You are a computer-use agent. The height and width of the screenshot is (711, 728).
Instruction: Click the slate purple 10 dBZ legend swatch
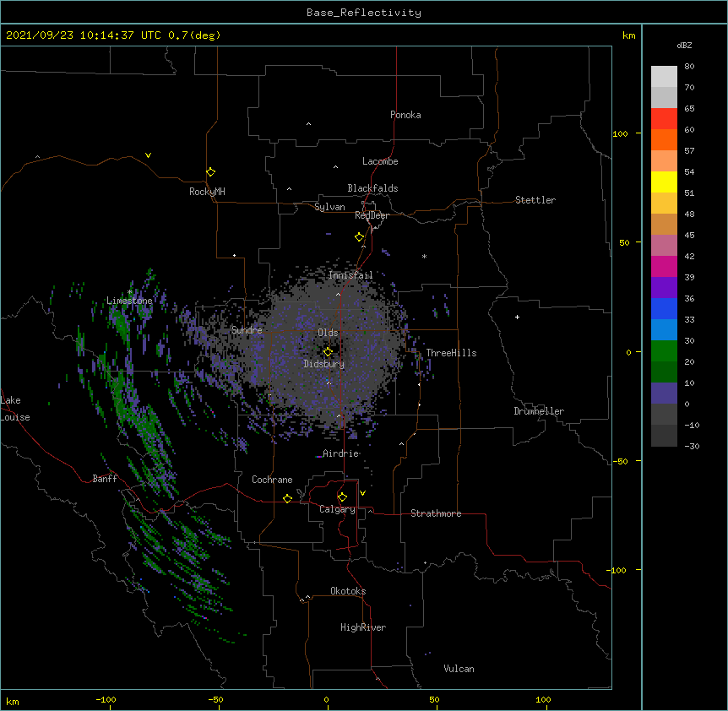[x=664, y=393]
